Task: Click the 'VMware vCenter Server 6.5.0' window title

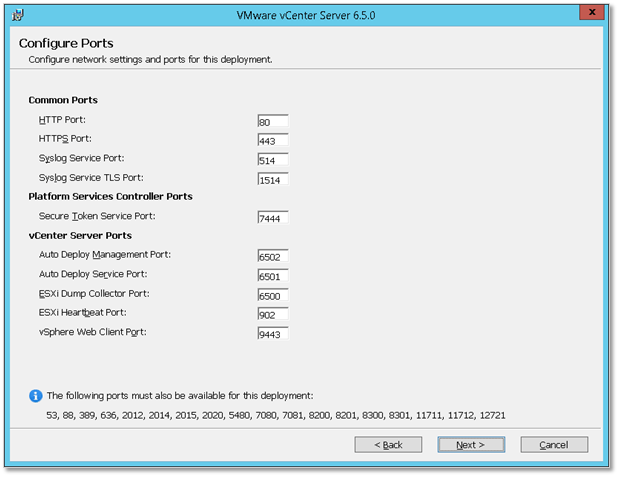Action: pos(306,15)
